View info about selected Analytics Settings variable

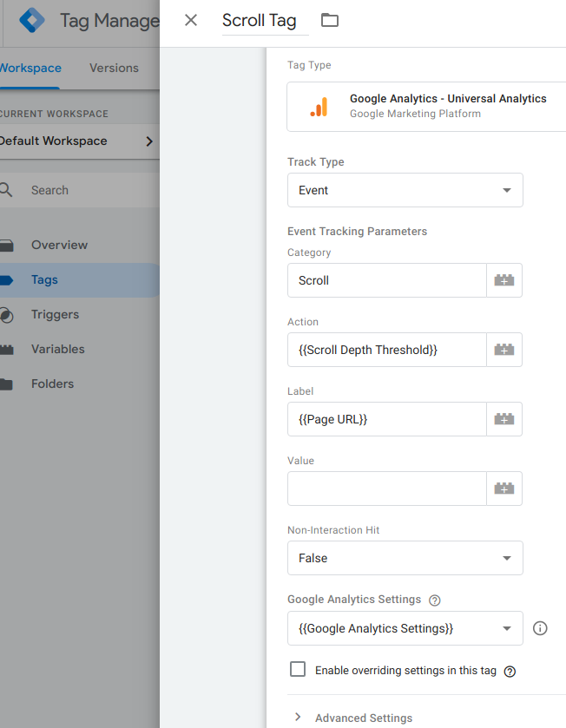coord(540,628)
